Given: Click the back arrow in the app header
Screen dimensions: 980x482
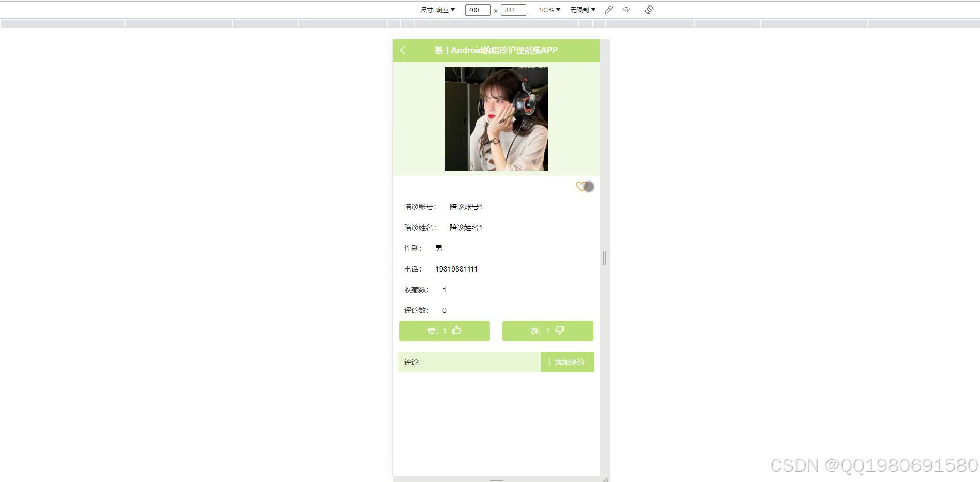Looking at the screenshot, I should pos(403,50).
